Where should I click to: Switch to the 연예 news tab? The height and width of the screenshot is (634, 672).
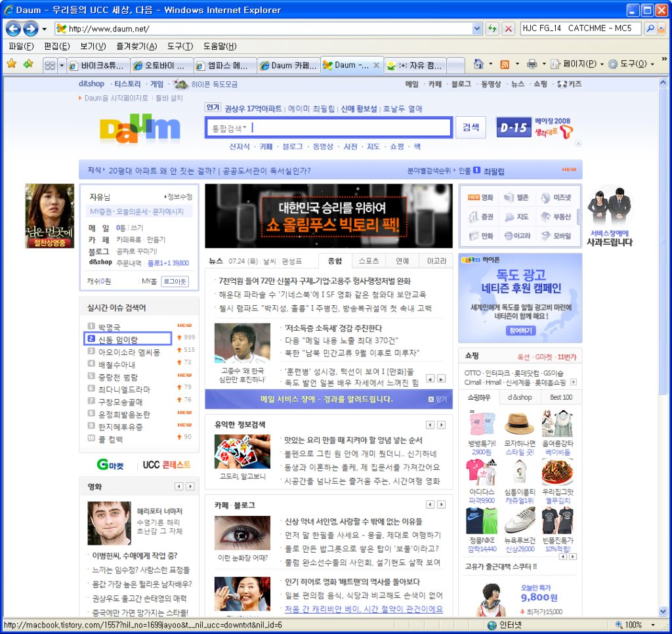pyautogui.click(x=402, y=261)
